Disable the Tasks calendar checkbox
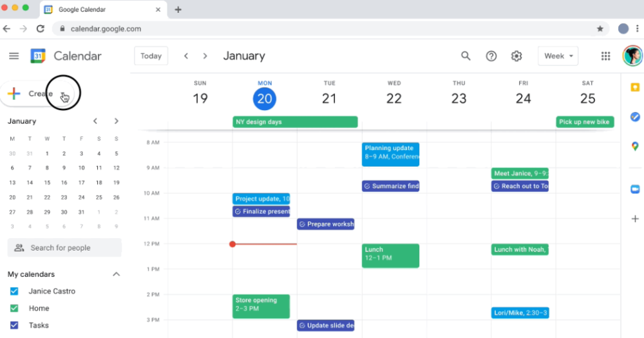Viewport: 644px width, 338px height. coord(14,326)
